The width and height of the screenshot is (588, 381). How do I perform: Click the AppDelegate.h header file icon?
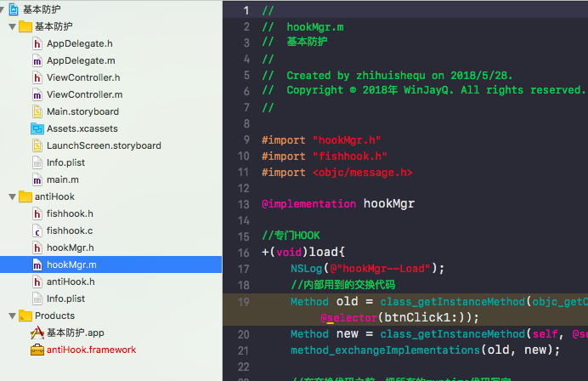[37, 44]
